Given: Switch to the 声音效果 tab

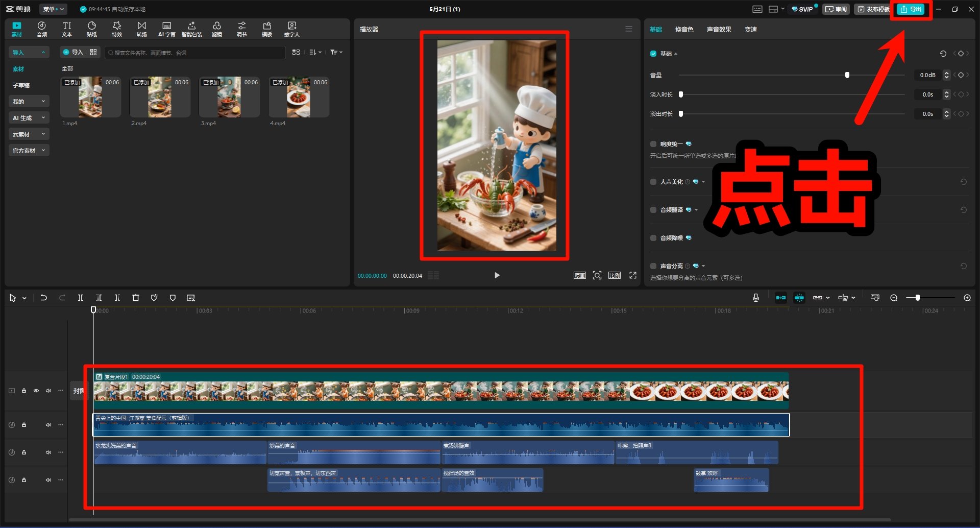Looking at the screenshot, I should 719,30.
